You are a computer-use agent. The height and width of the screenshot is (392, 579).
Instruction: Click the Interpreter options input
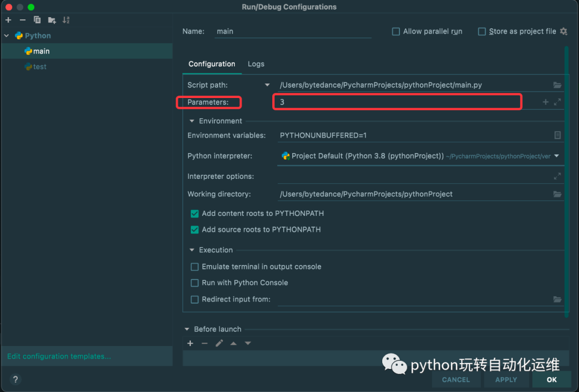point(414,176)
